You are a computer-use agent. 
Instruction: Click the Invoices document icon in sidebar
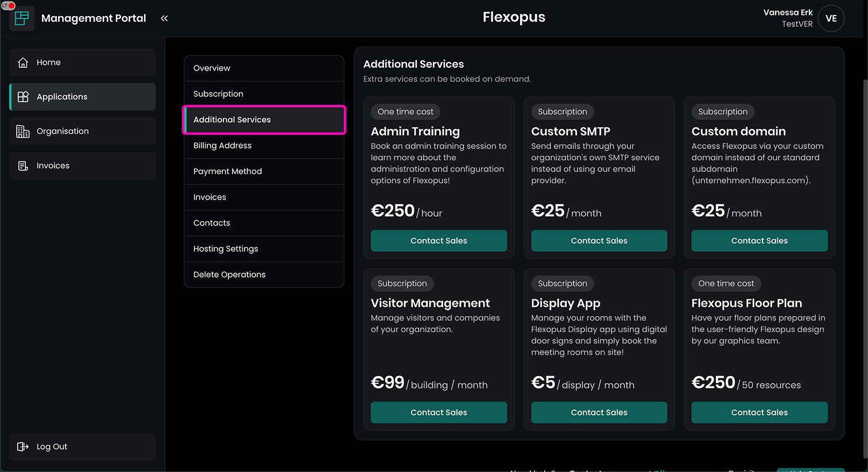(x=23, y=166)
